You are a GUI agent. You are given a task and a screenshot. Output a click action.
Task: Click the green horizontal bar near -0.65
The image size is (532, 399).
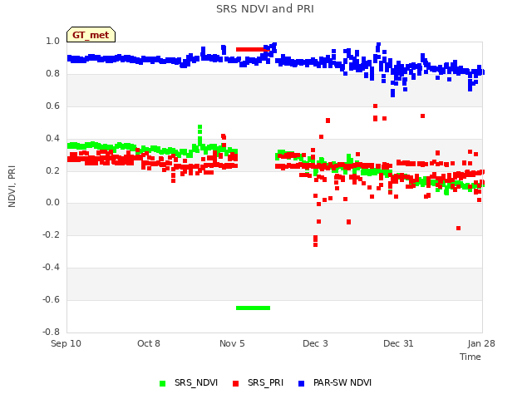point(253,308)
